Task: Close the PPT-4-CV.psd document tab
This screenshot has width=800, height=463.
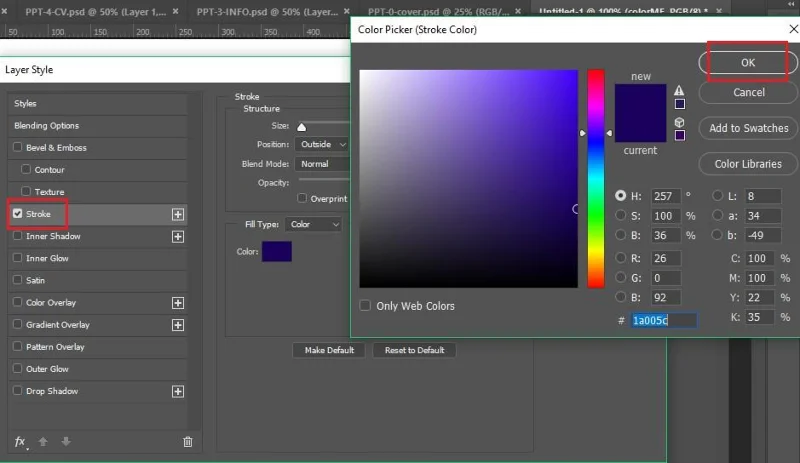Action: (x=176, y=11)
